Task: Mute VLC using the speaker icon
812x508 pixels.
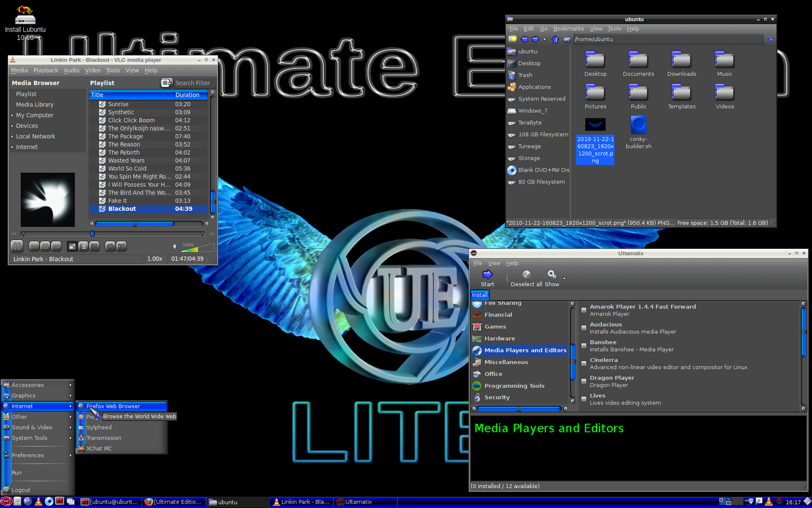Action: (x=175, y=246)
